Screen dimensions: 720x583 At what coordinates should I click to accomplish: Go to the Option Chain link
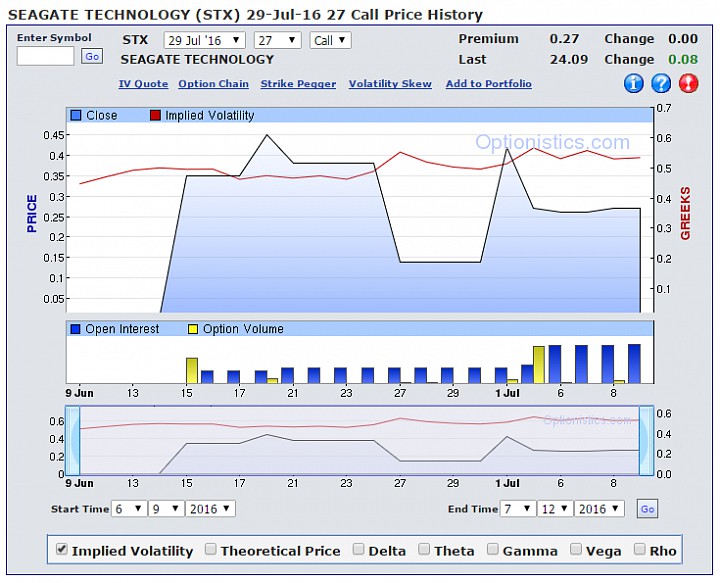214,84
